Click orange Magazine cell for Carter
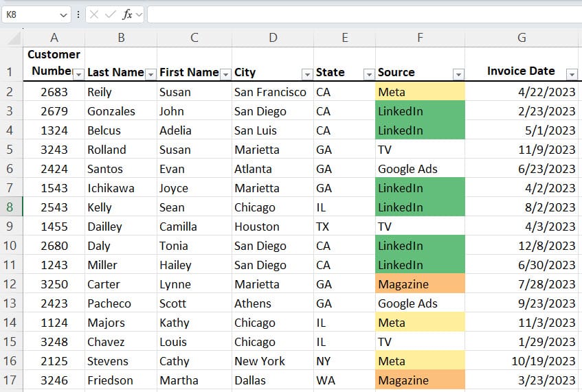This screenshot has width=582, height=392. click(420, 284)
